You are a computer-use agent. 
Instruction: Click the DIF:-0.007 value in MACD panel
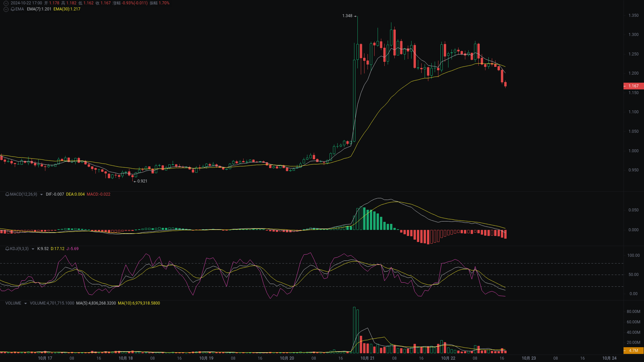coord(54,194)
